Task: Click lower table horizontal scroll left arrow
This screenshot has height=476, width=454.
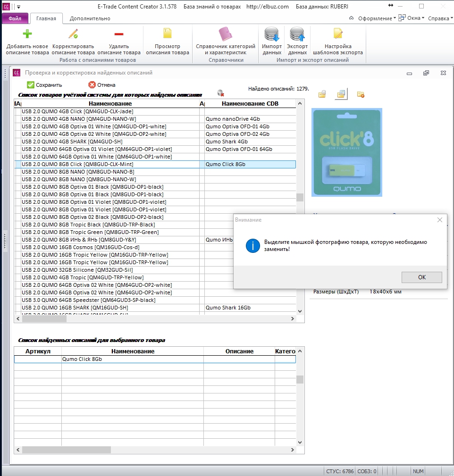Action: [x=18, y=450]
